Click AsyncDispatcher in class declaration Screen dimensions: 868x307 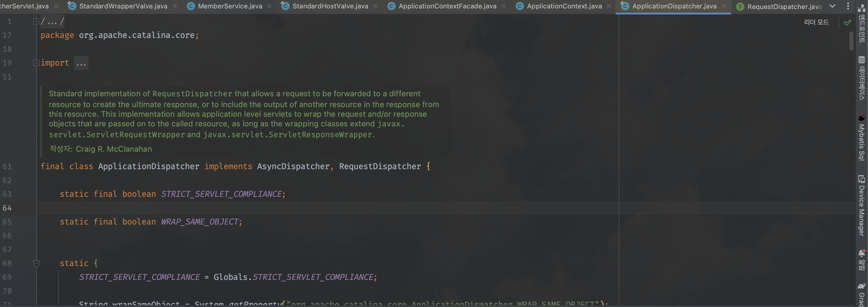point(293,166)
